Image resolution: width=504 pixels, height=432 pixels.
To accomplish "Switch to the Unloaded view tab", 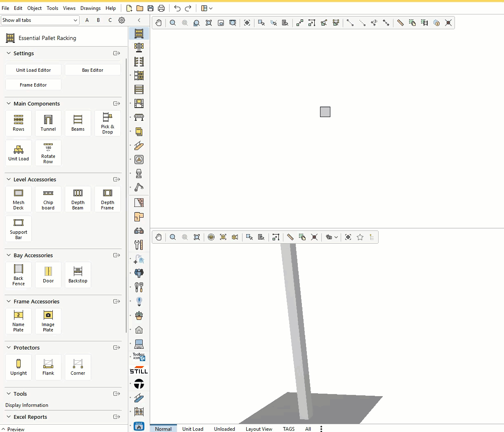I will click(224, 429).
